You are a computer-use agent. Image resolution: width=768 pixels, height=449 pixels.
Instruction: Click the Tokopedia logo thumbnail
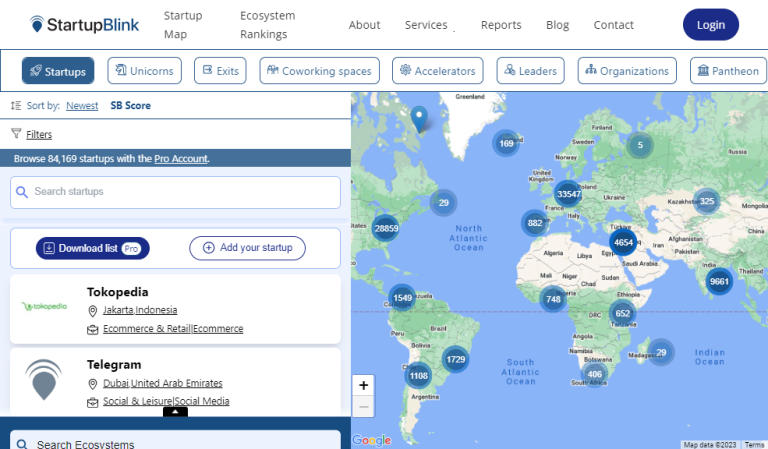point(44,307)
